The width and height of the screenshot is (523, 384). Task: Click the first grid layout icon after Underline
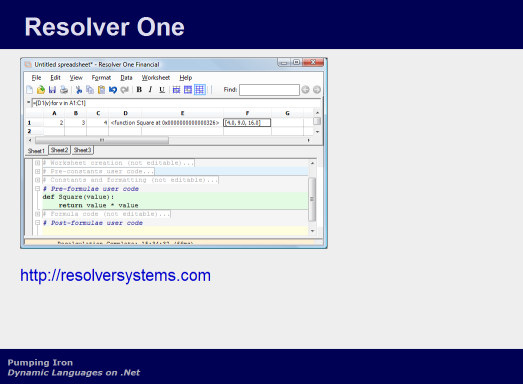point(176,90)
